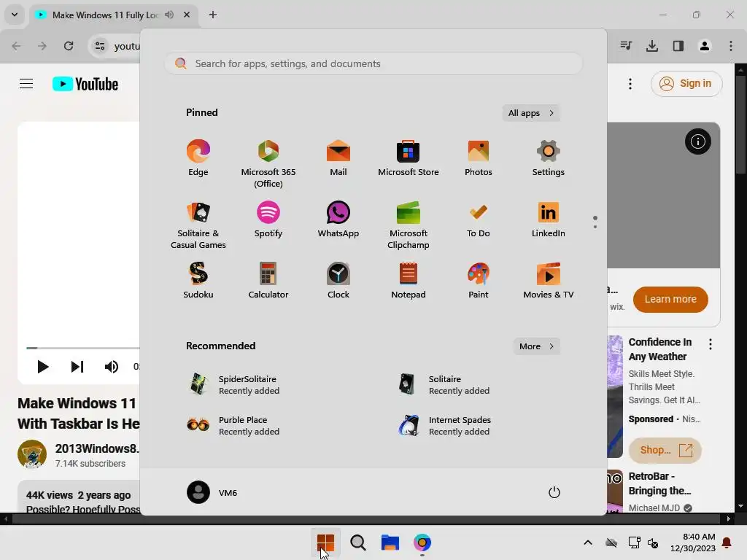Launch the Sudoku game

click(x=198, y=281)
